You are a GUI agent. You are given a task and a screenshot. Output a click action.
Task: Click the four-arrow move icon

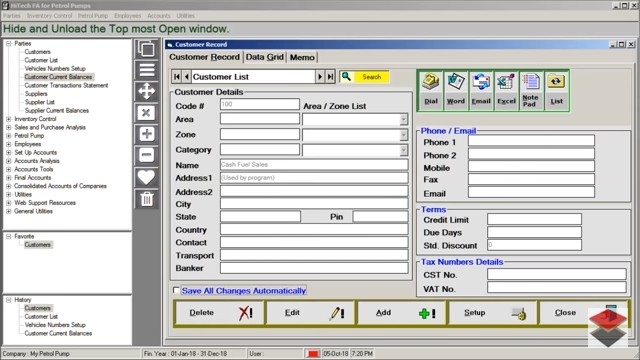[x=147, y=91]
